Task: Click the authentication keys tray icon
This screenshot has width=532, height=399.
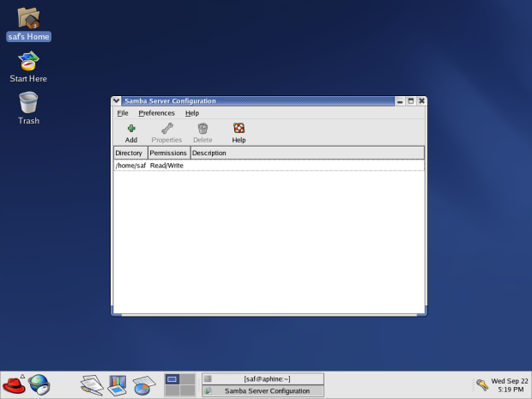Action: tap(482, 384)
